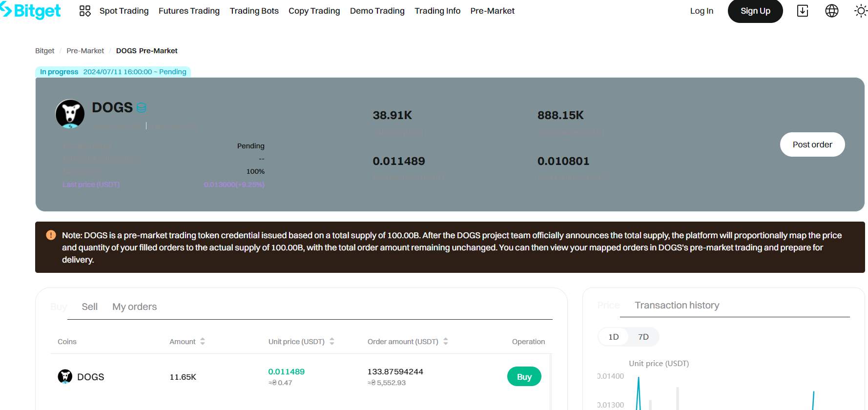Open the language globe icon
The image size is (868, 410).
[832, 11]
